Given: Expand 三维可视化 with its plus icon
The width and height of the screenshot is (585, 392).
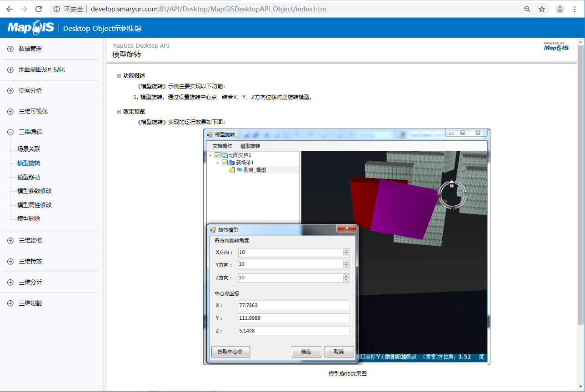Looking at the screenshot, I should [x=10, y=112].
